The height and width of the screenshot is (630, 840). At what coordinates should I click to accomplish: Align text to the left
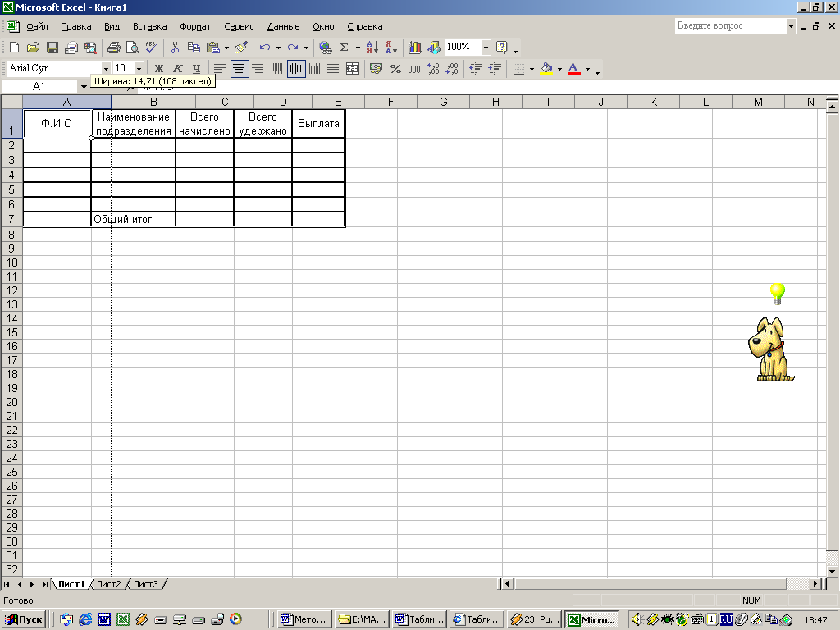coord(220,69)
